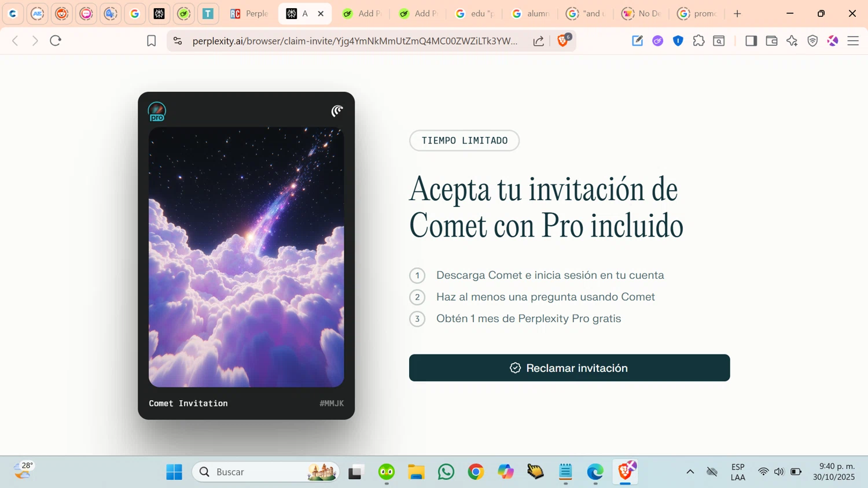Switch to the pinned pink chat-bubble tab

coord(86,13)
